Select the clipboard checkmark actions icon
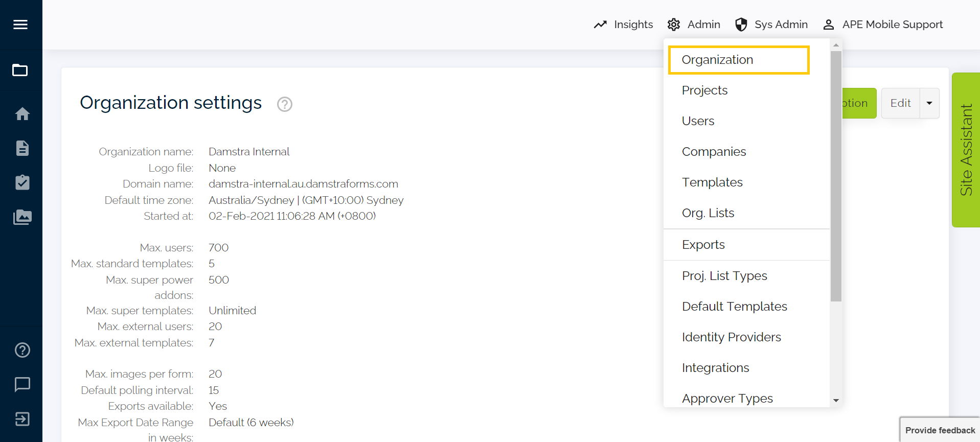The width and height of the screenshot is (980, 442). pyautogui.click(x=22, y=182)
